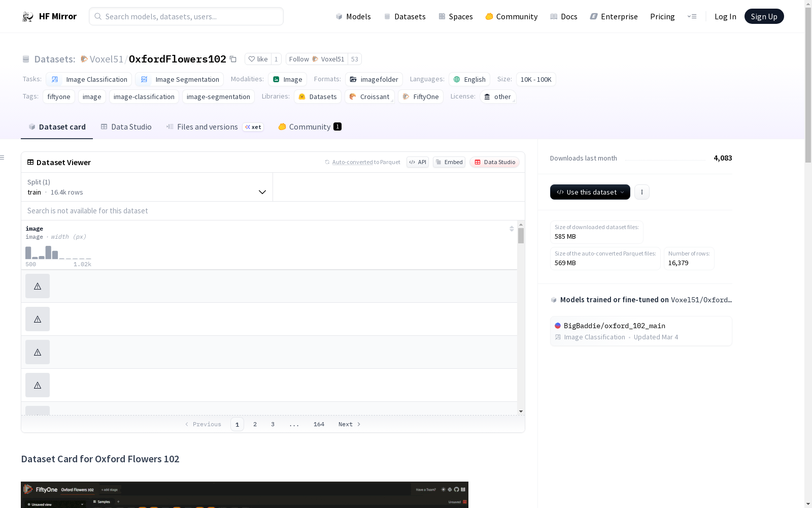Click the English language tag
This screenshot has height=508, width=812.
[469, 79]
